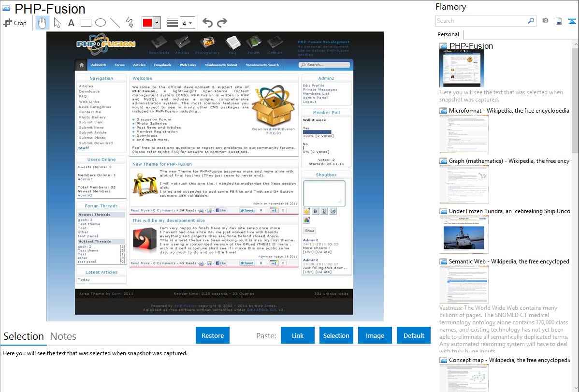Click the Paste Selection button
The image size is (579, 392).
coord(336,335)
